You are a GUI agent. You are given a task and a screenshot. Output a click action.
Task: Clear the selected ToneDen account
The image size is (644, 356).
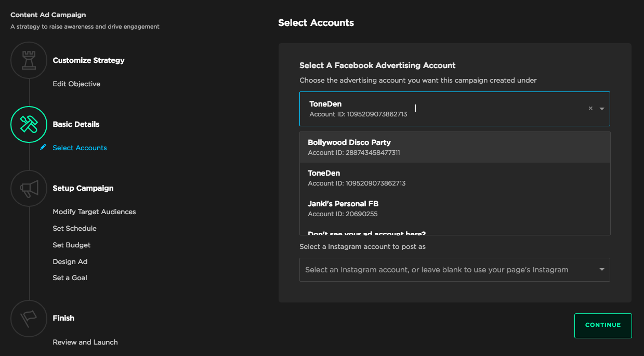click(x=590, y=109)
